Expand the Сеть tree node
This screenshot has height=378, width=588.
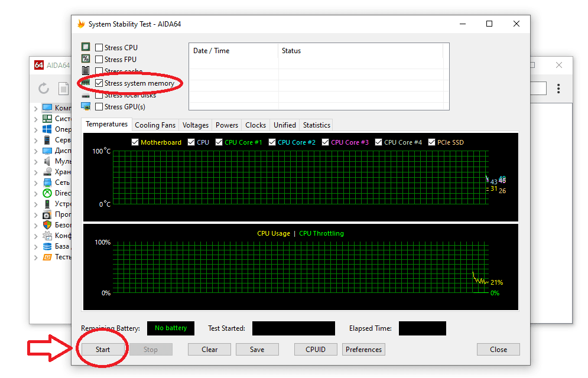35,183
